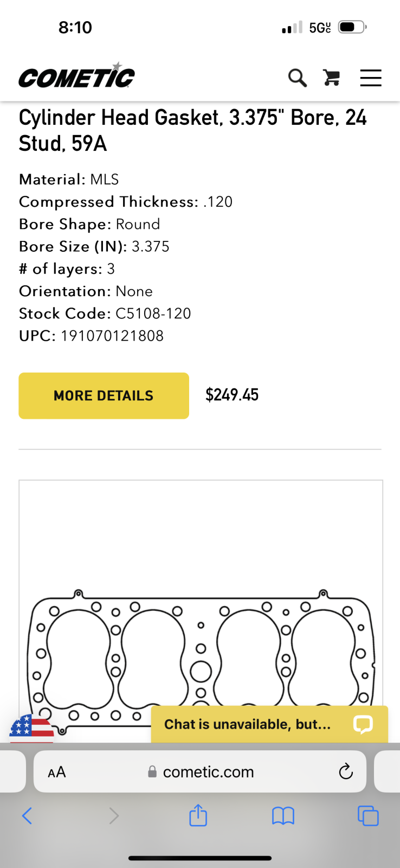
Task: Show all open Safari tabs
Action: tap(368, 815)
